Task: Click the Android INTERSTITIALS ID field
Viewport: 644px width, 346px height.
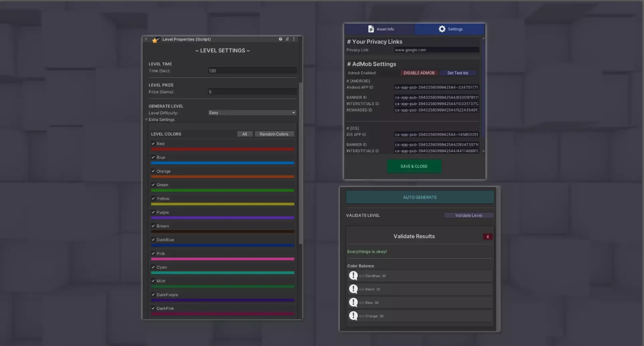Action: 436,103
